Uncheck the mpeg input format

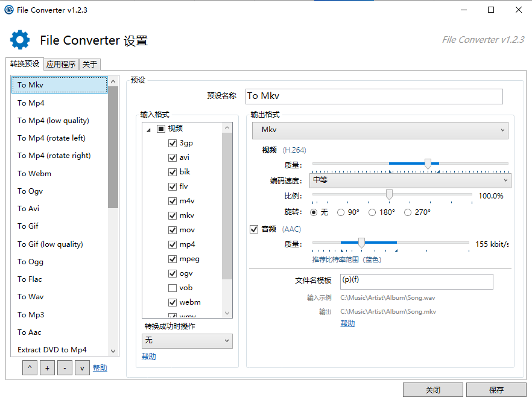(x=173, y=259)
